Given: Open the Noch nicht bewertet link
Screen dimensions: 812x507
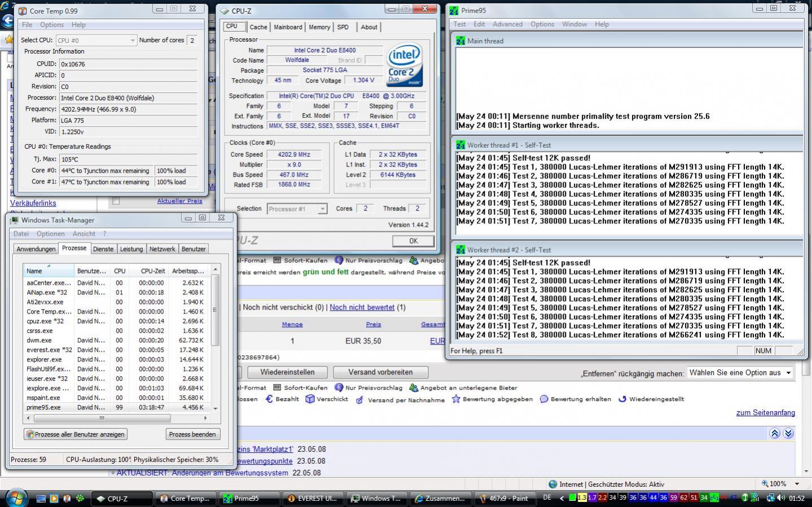Looking at the screenshot, I should coord(362,307).
